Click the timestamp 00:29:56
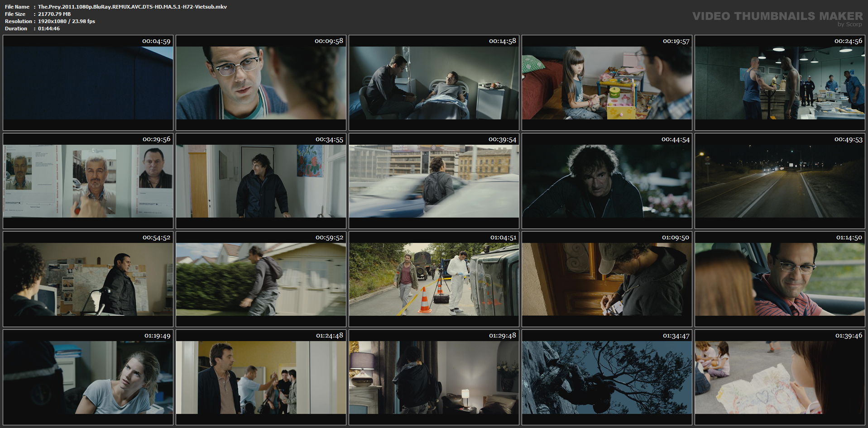The width and height of the screenshot is (868, 428). [x=157, y=139]
